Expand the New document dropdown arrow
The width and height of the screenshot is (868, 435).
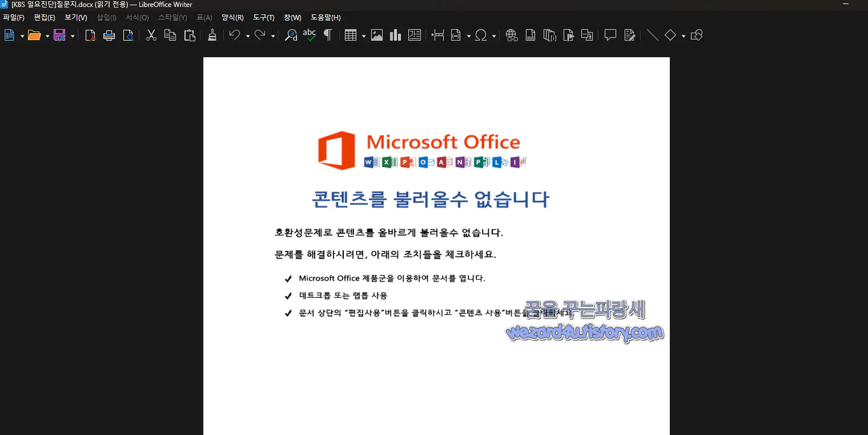pyautogui.click(x=22, y=36)
